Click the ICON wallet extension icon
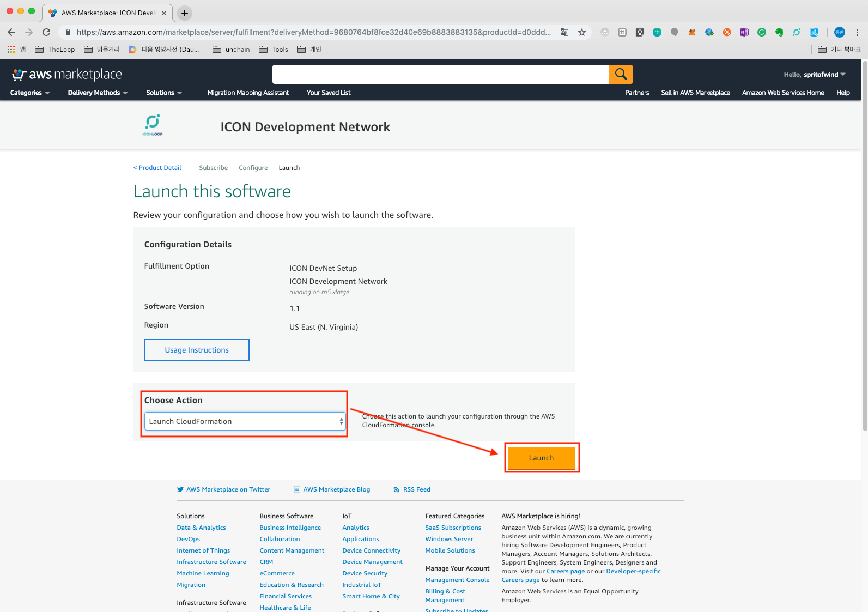Viewport: 868px width, 612px height. [x=797, y=32]
